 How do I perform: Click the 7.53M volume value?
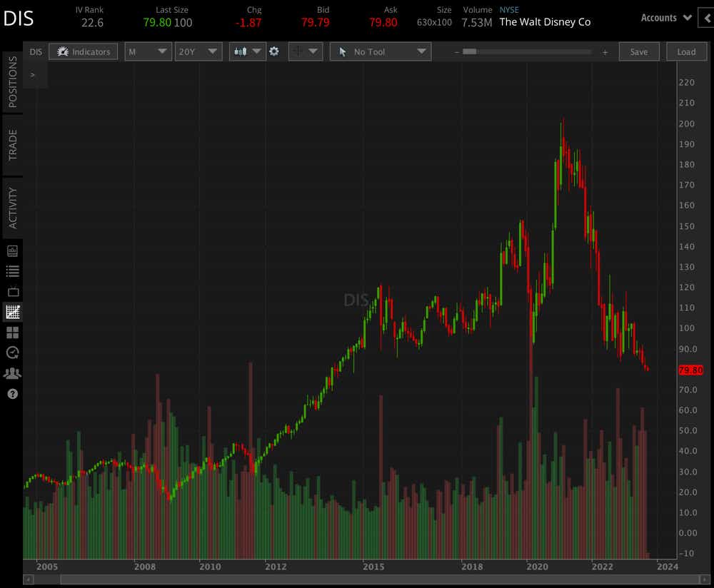point(477,22)
